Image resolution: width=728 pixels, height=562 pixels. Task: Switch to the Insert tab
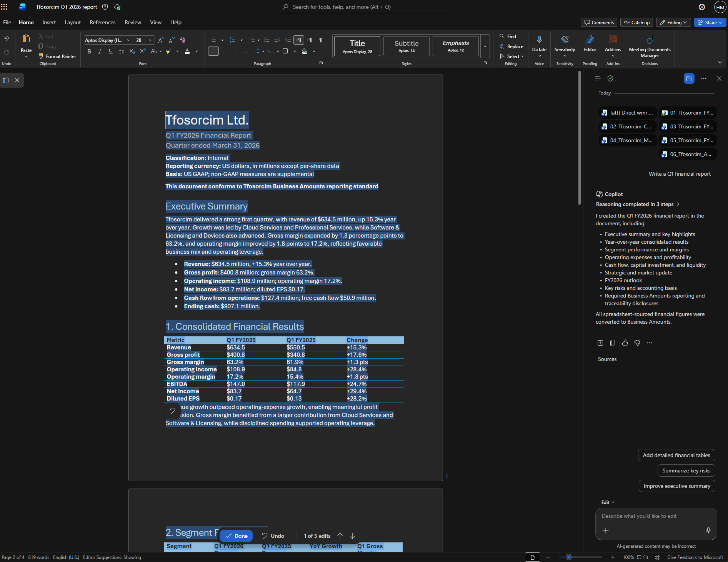[x=49, y=22]
